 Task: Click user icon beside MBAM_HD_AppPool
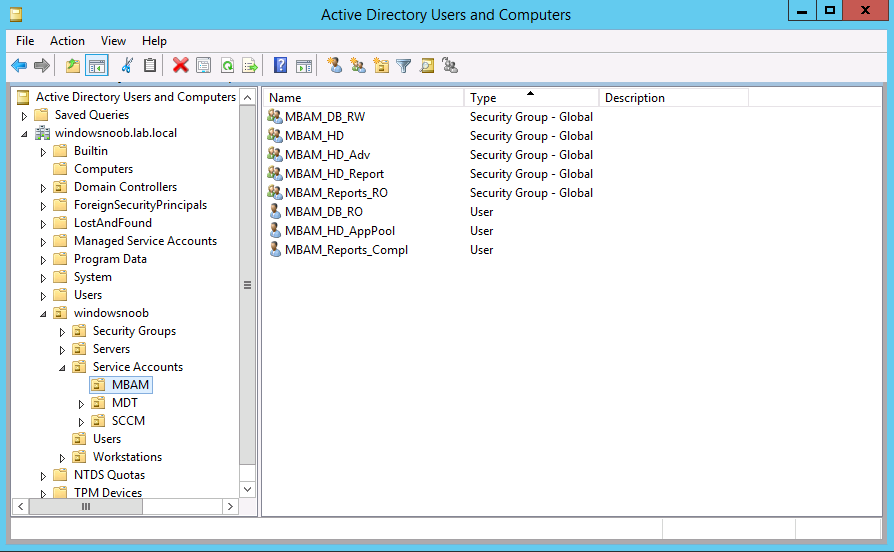(275, 230)
